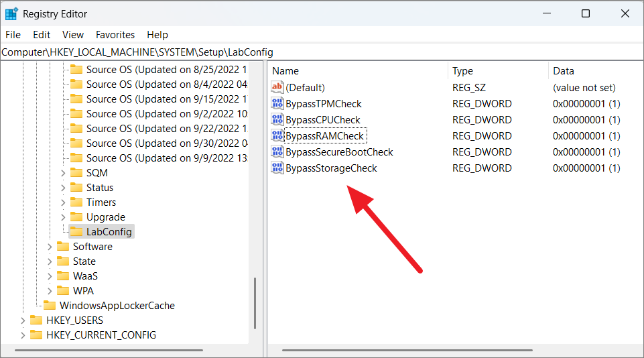Click the LabConfig folder icon
644x358 pixels.
(76, 231)
